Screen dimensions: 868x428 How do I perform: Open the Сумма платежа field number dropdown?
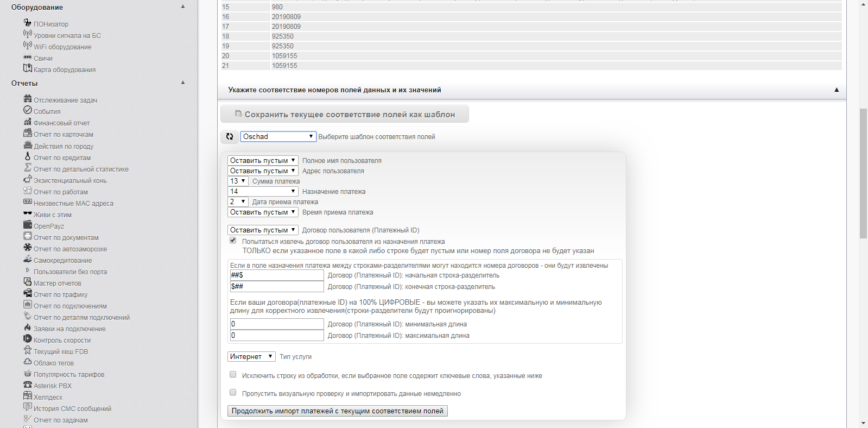pos(238,181)
